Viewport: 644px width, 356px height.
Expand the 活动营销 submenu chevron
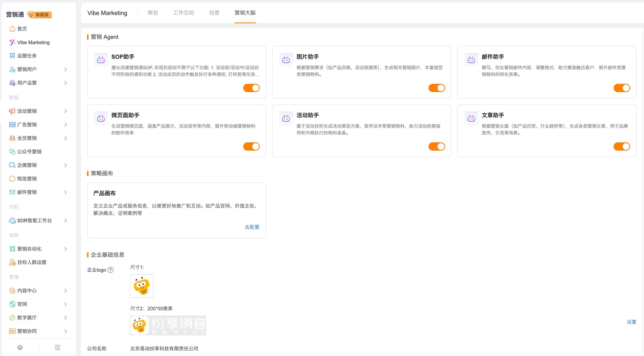click(x=65, y=111)
